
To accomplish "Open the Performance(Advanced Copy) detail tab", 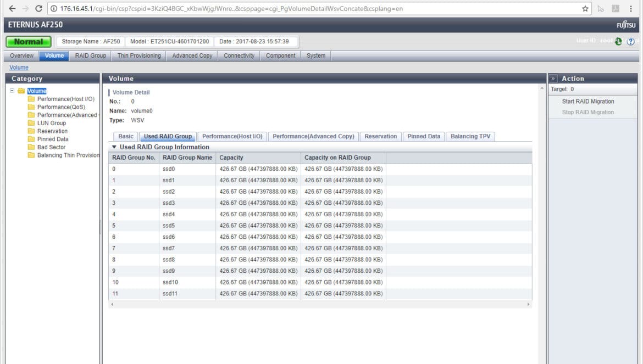I will click(x=313, y=136).
